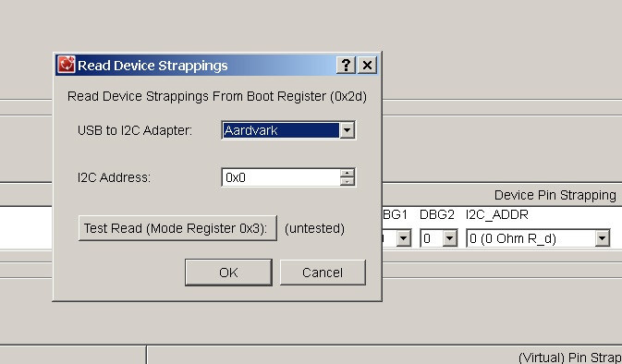Click the DBG2 column label
Image resolution: width=622 pixels, height=364 pixels.
(437, 214)
